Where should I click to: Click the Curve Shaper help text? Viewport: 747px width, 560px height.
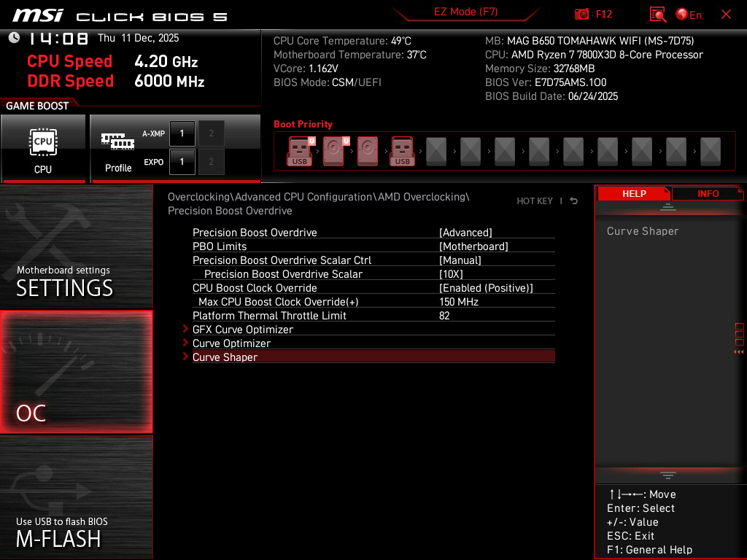pyautogui.click(x=642, y=231)
